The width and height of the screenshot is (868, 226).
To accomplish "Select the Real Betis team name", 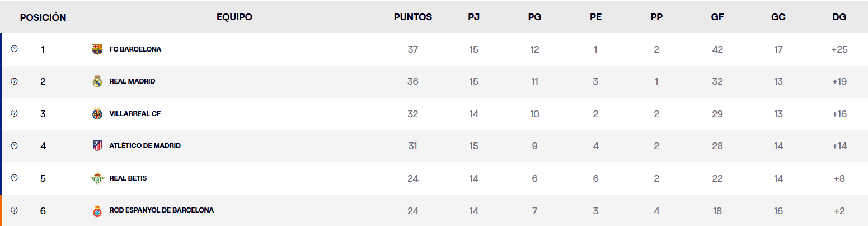I will [x=128, y=178].
